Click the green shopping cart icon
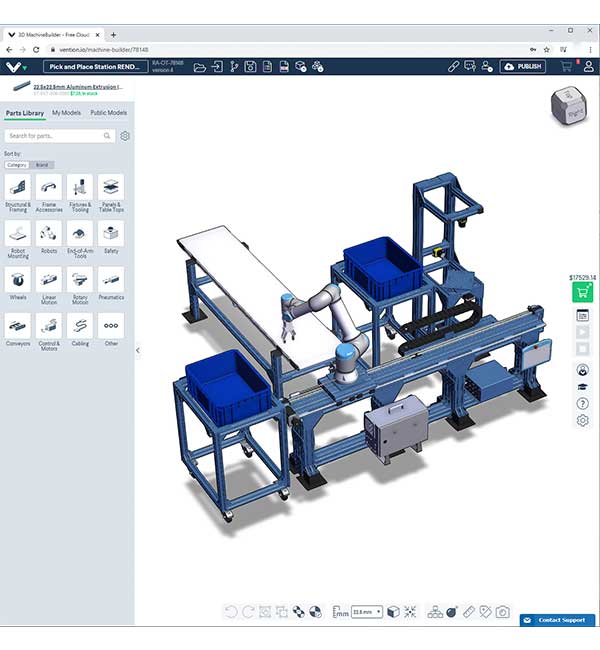The width and height of the screenshot is (600, 650). 581,292
